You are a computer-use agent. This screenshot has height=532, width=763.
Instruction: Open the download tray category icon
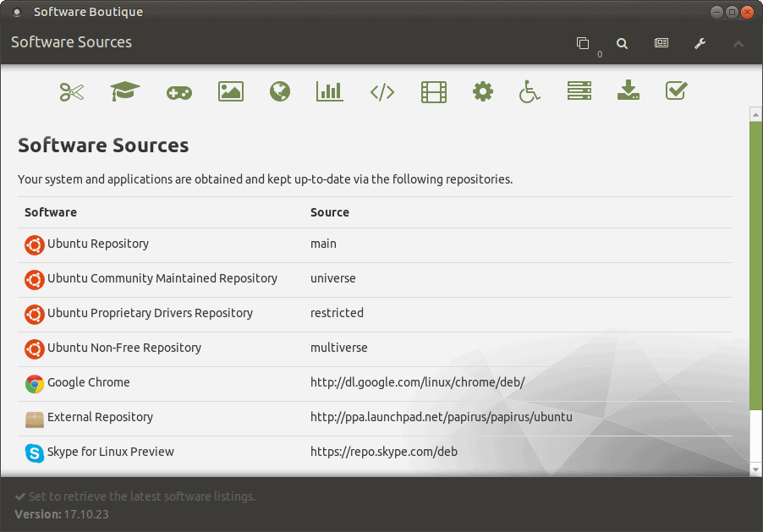(629, 90)
